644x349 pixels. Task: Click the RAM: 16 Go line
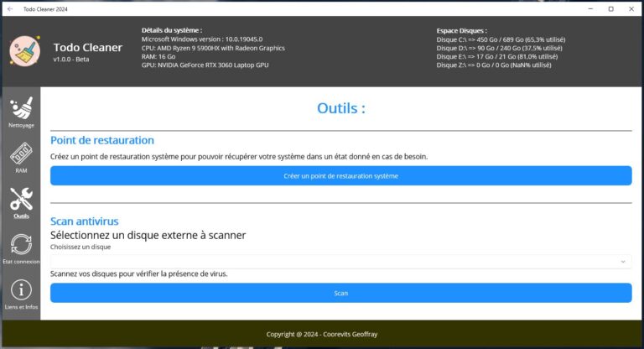pyautogui.click(x=158, y=56)
